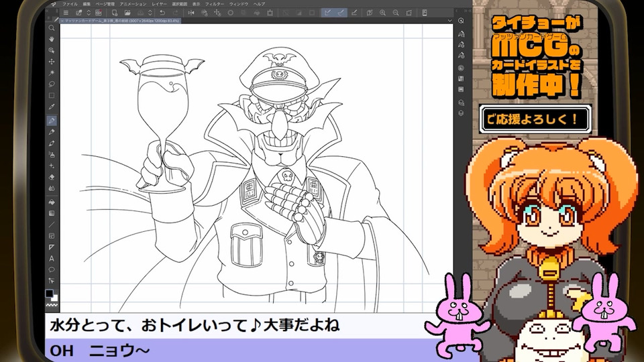The image size is (644, 362).
Task: Open the ヘルプ menu
Action: coord(259,4)
